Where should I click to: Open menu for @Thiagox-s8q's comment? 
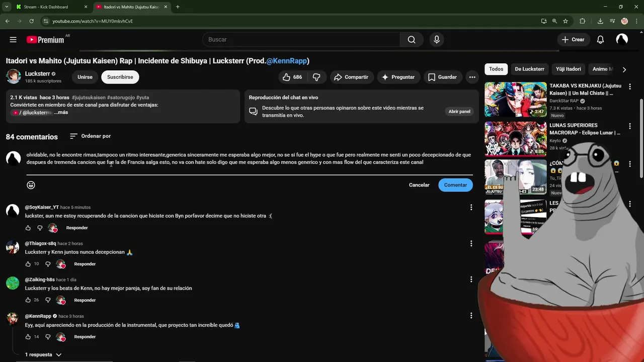coord(471,243)
